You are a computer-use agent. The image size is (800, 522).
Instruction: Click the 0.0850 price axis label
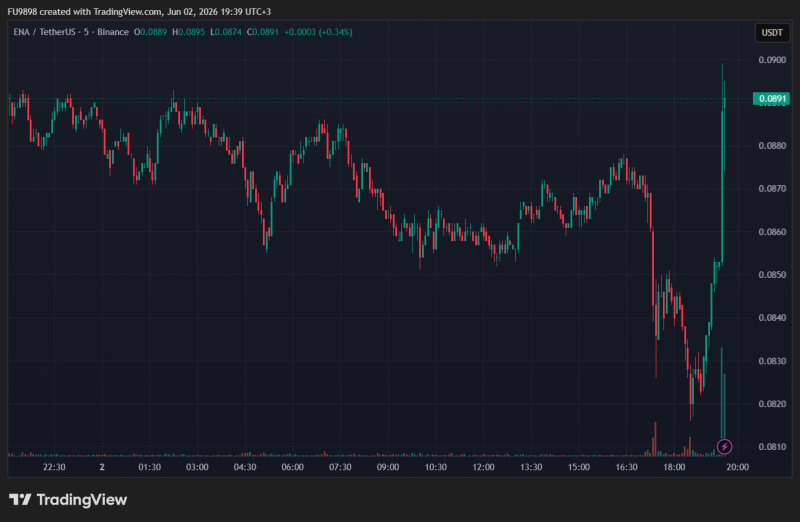[772, 275]
